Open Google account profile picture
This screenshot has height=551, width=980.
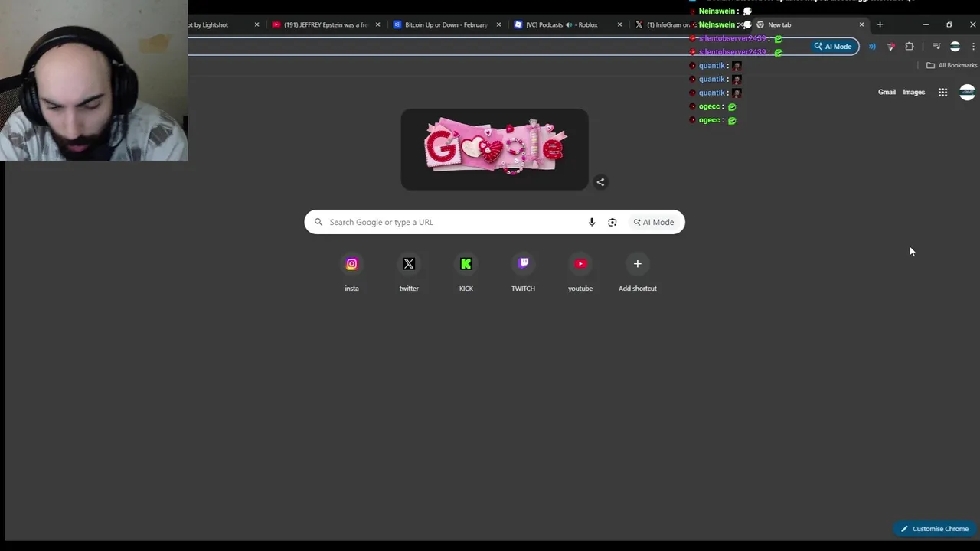pyautogui.click(x=967, y=93)
